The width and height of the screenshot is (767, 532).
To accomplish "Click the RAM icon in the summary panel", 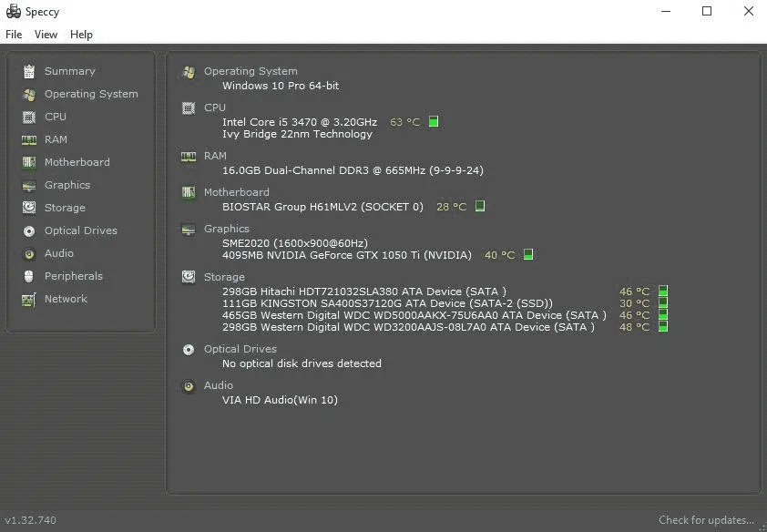I will click(189, 157).
